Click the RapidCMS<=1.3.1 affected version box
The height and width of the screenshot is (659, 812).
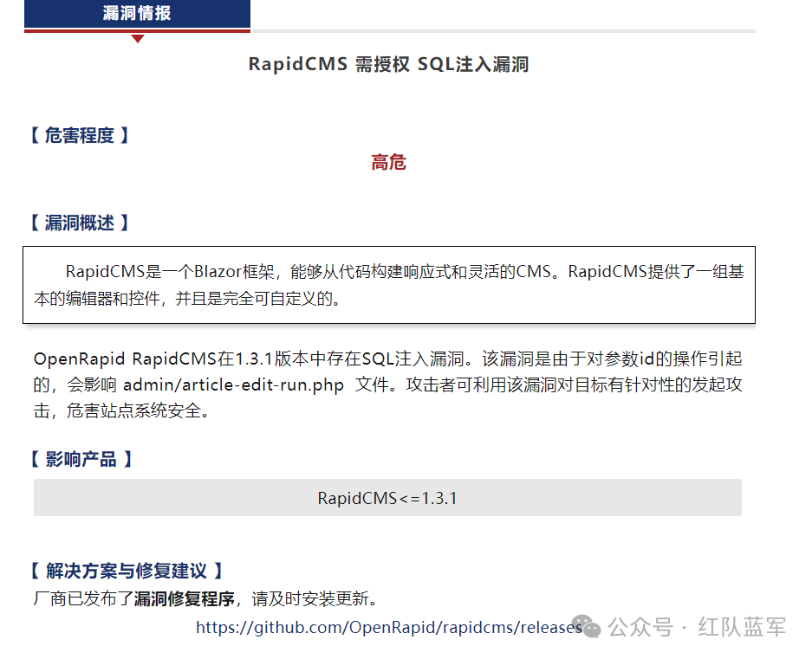tap(387, 497)
